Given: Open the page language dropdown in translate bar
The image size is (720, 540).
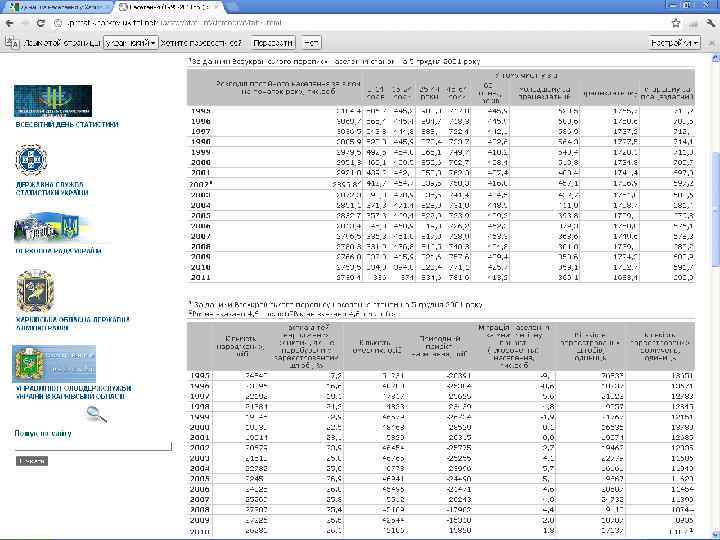Looking at the screenshot, I should (x=131, y=43).
